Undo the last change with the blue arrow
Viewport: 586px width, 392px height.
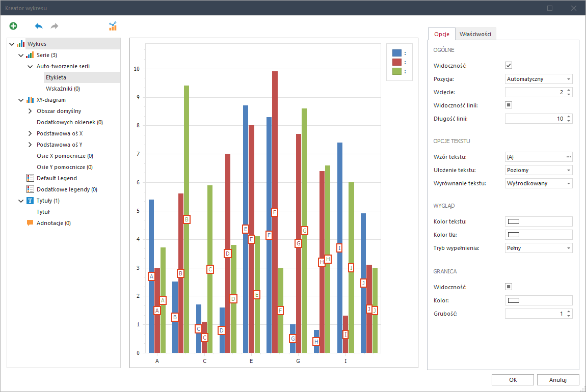39,26
